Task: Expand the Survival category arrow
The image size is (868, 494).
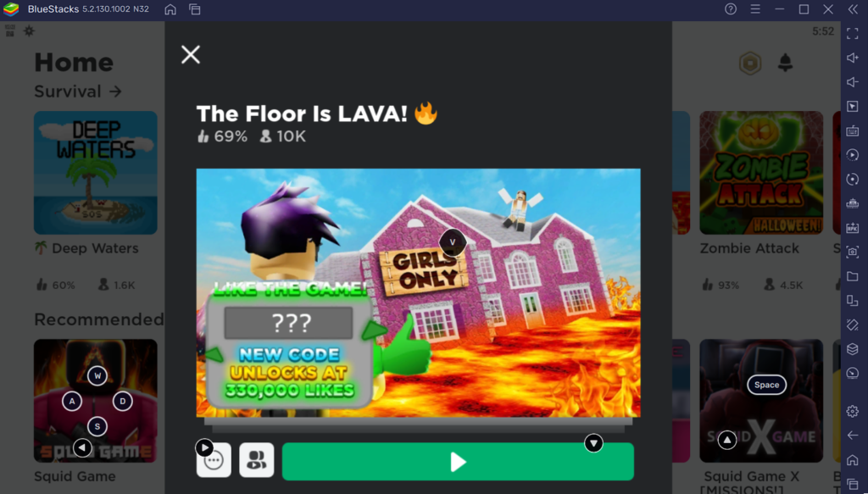Action: pyautogui.click(x=114, y=92)
